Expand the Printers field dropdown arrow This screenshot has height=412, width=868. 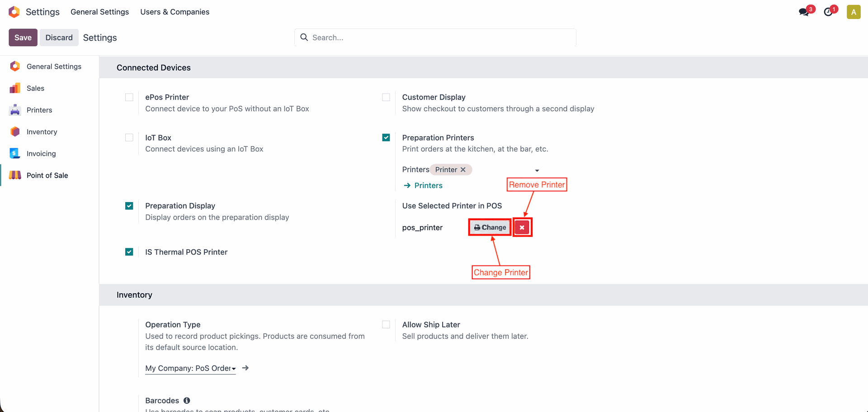tap(537, 170)
